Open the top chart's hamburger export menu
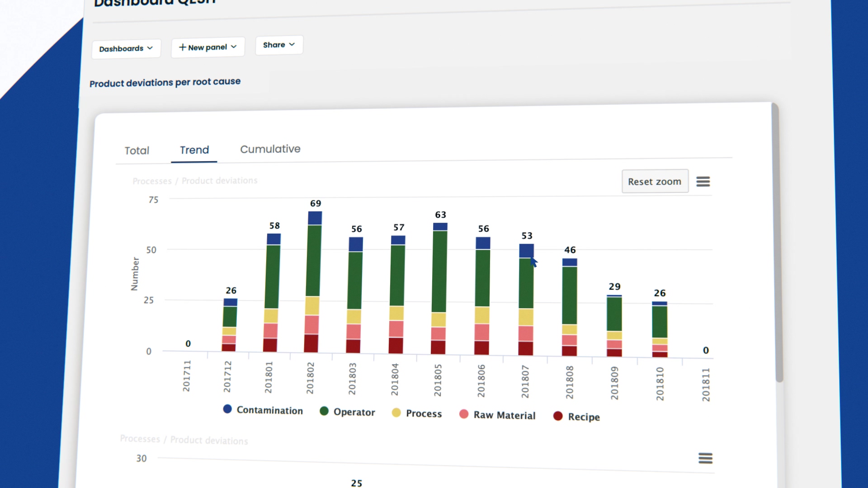The height and width of the screenshot is (488, 868). click(x=703, y=181)
